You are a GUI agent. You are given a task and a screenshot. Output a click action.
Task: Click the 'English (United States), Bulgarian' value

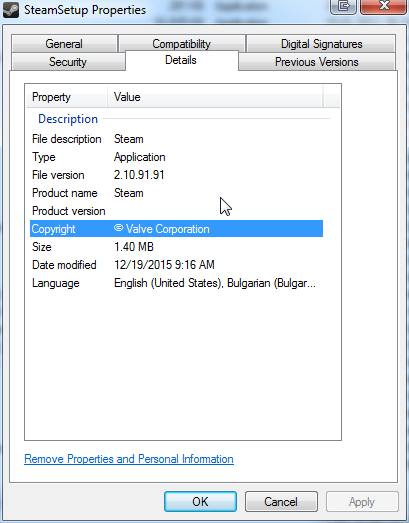[215, 283]
